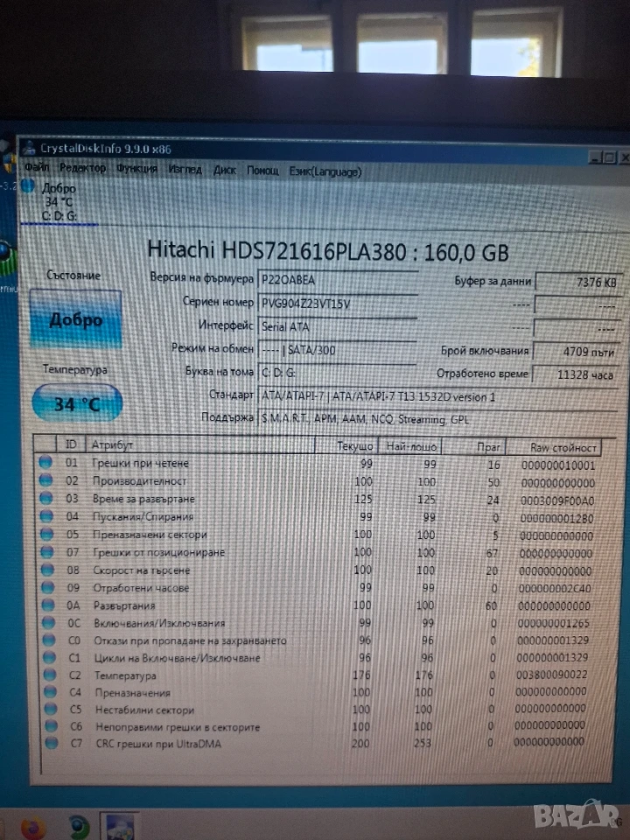Click the buffer size field 7376 KB
630x840 pixels.
click(578, 282)
